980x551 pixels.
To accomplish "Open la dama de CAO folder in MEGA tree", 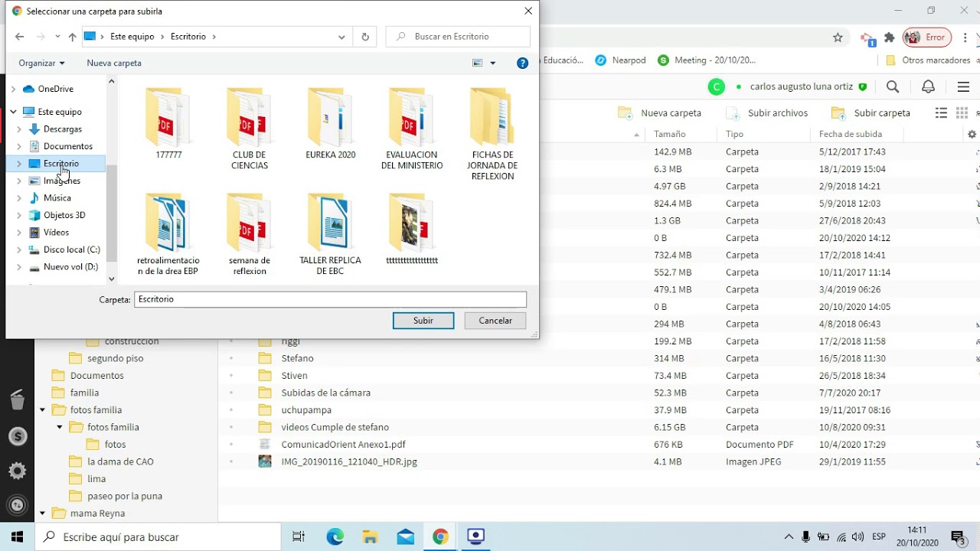I will click(120, 461).
